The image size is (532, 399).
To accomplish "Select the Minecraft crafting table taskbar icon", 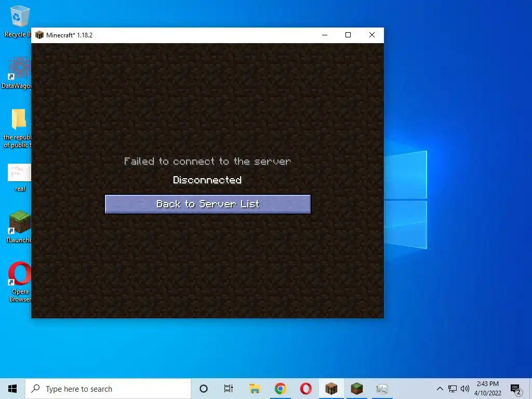I will pos(331,389).
